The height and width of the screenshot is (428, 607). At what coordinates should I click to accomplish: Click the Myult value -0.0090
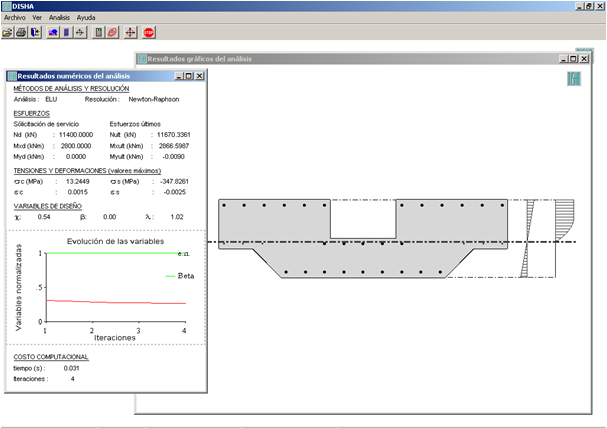tap(173, 157)
